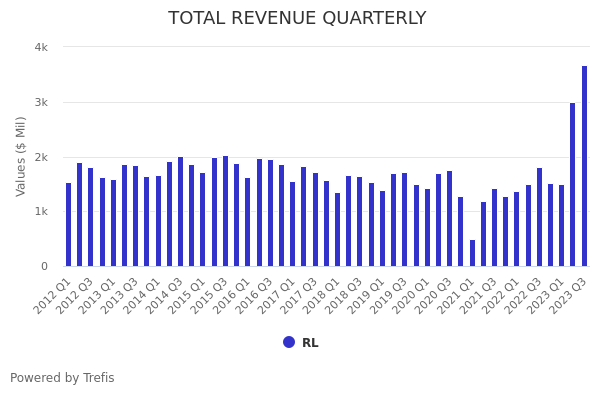The height and width of the screenshot is (400, 600).
Task: Click the 2014 Q3 revenue bar
Action: click(x=181, y=212)
